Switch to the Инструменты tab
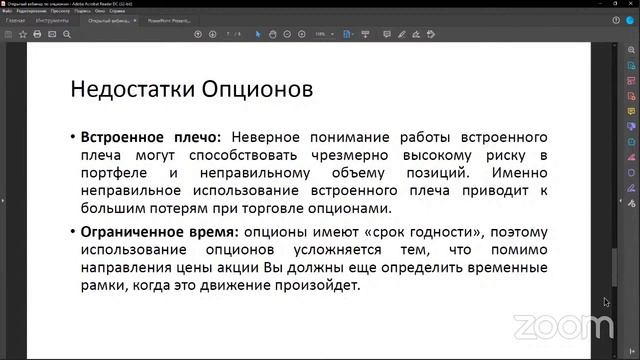 click(x=52, y=20)
